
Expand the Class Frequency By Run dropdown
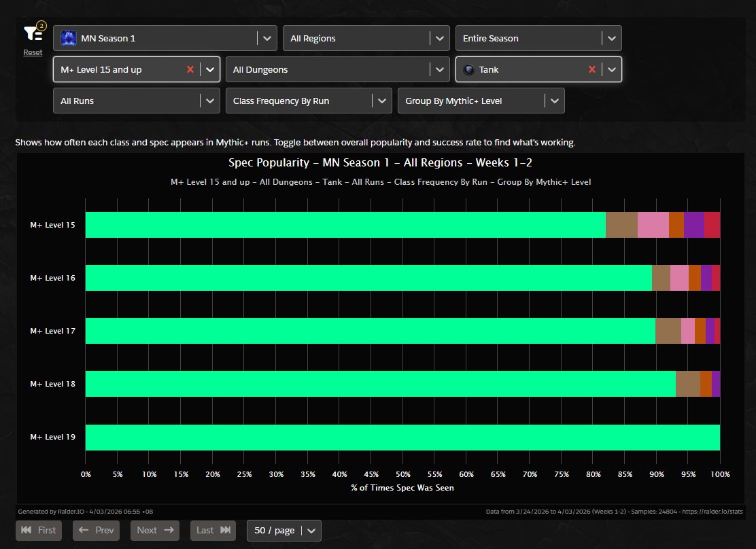(x=309, y=101)
